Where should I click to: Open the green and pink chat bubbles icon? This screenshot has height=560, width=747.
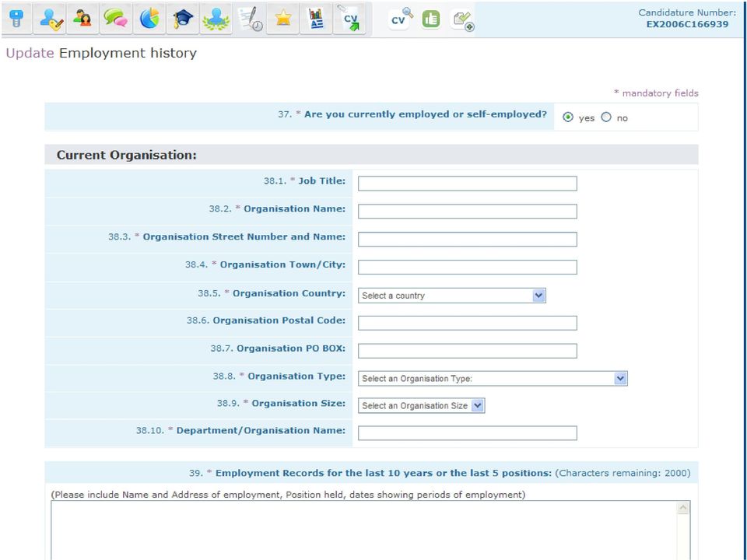[x=116, y=19]
